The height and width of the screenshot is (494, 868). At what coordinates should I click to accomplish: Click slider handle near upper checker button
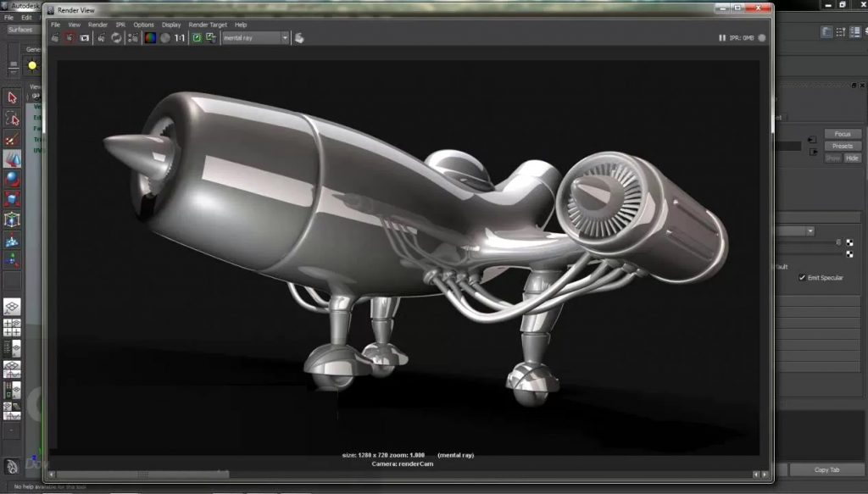click(838, 242)
